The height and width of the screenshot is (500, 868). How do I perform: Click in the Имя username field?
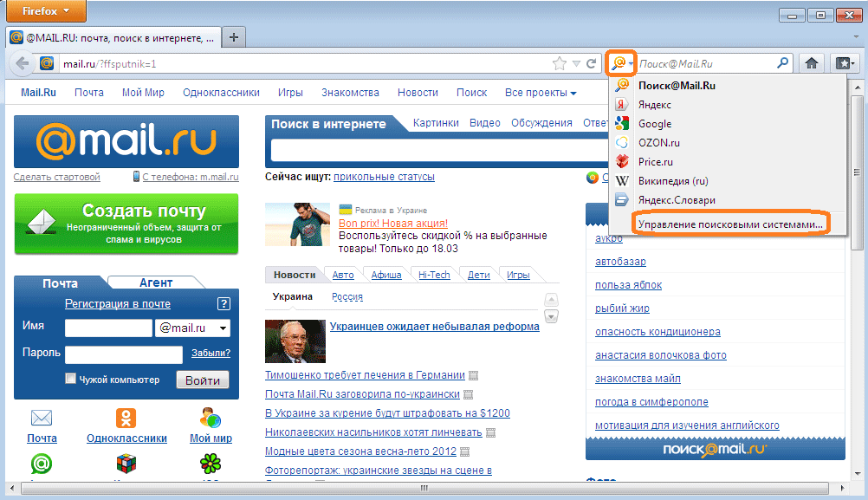(108, 328)
